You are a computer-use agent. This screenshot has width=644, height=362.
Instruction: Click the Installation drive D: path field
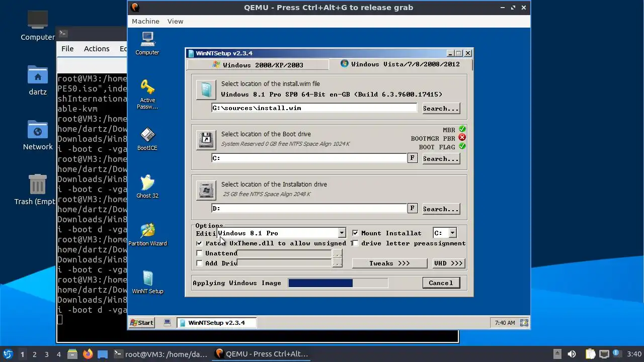coord(309,208)
